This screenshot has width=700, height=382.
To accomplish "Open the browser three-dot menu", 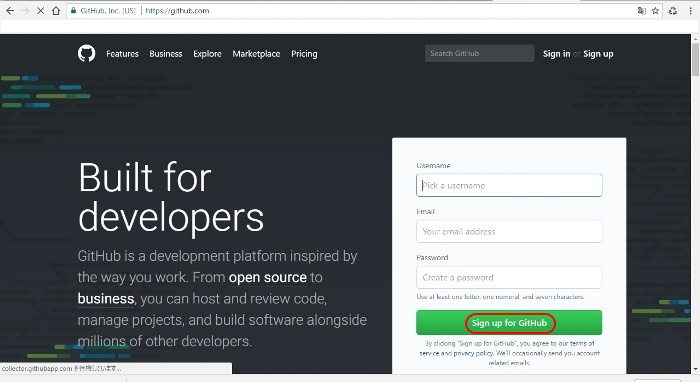I will point(691,11).
